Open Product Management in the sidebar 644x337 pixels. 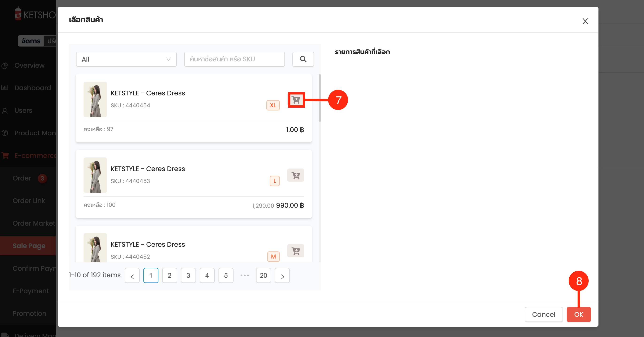click(x=35, y=133)
